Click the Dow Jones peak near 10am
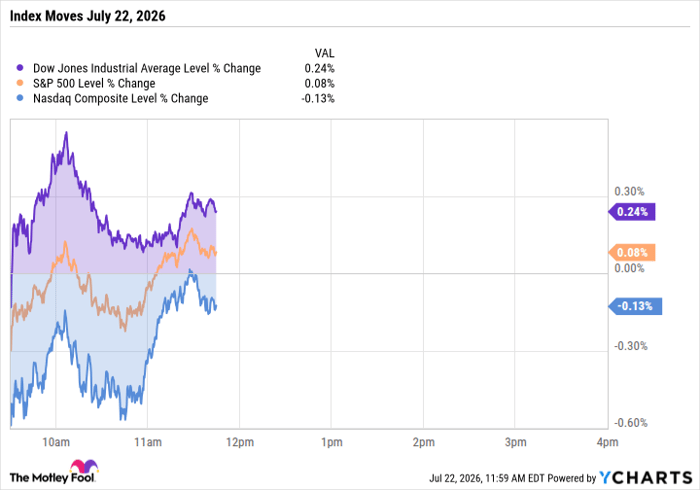700x490 pixels. 67,133
